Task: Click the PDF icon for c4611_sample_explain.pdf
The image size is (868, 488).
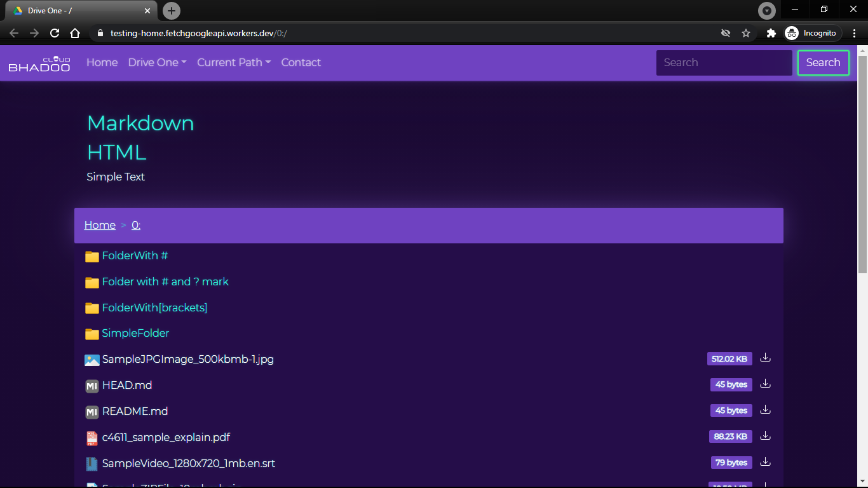Action: tap(92, 438)
